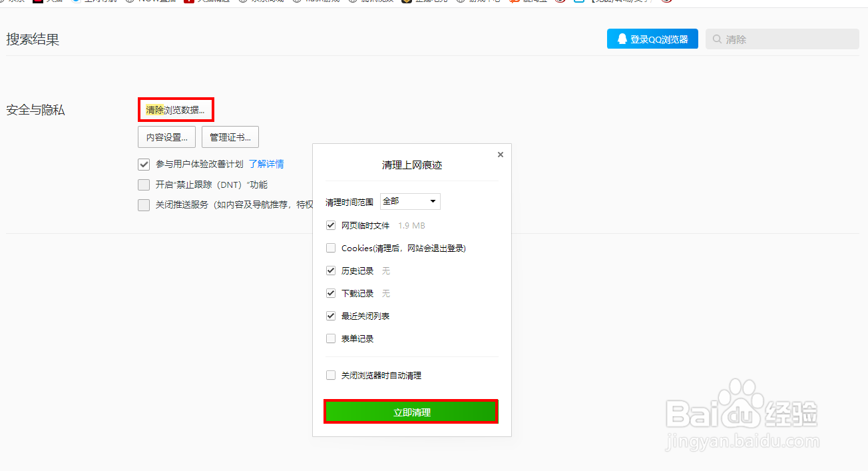Click the 立即清理 green button

coord(411,411)
